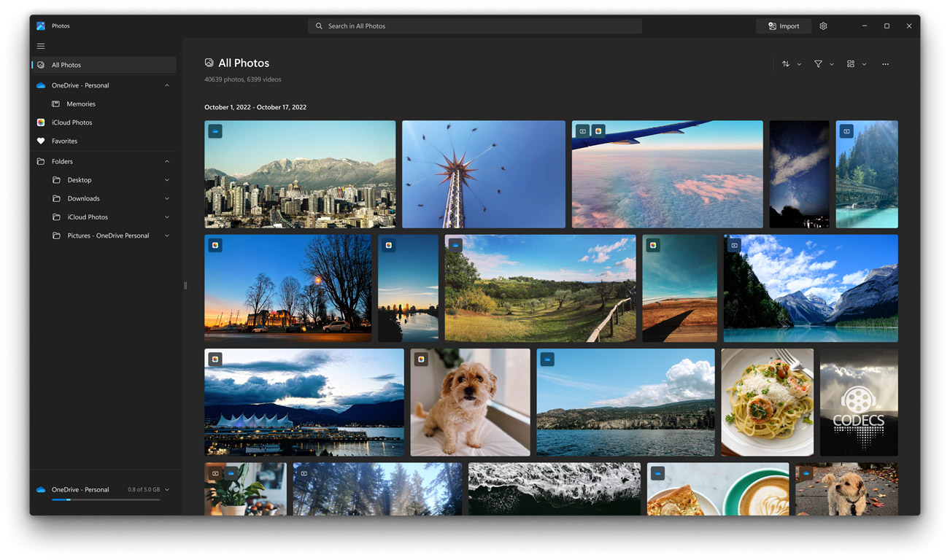Click the October 1, 2022 - October 17, 2022 header
This screenshot has width=950, height=560.
click(255, 107)
